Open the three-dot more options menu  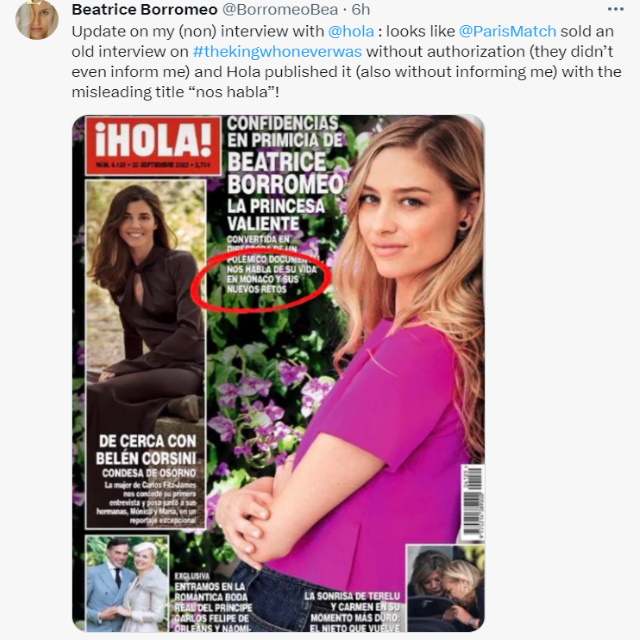tap(615, 9)
